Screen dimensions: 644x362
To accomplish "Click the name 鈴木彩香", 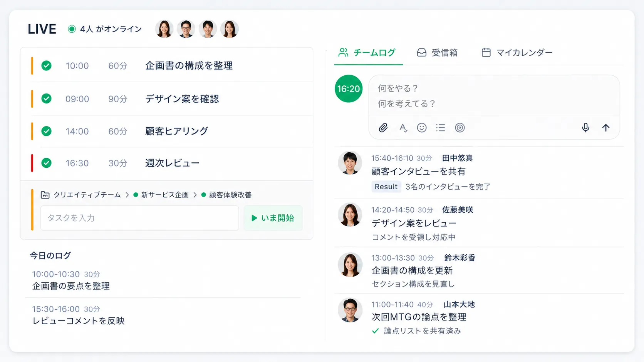I will [x=460, y=258].
